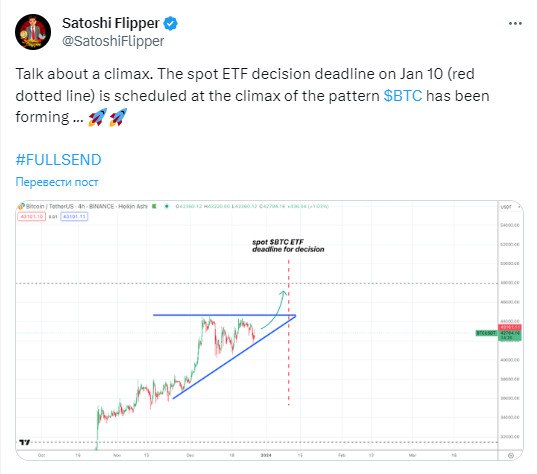Image resolution: width=537 pixels, height=474 pixels.
Task: Click the green BTCUSDT price label
Action: click(486, 333)
